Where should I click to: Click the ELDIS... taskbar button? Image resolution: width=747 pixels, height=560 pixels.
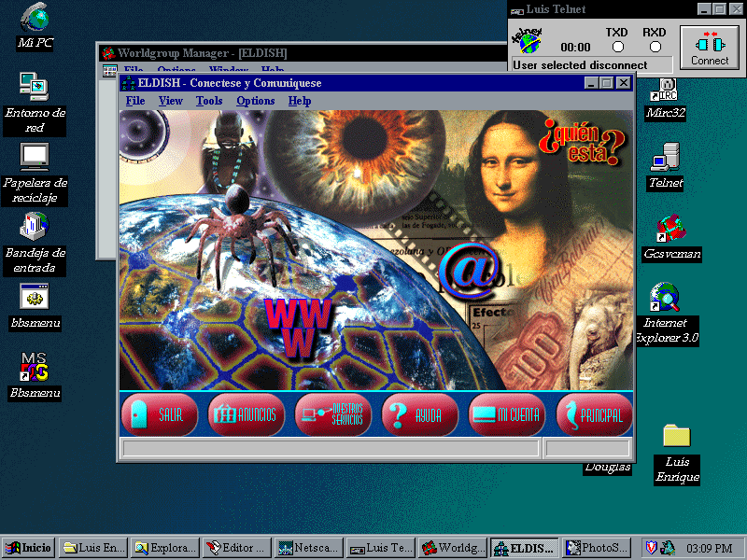pos(525,548)
